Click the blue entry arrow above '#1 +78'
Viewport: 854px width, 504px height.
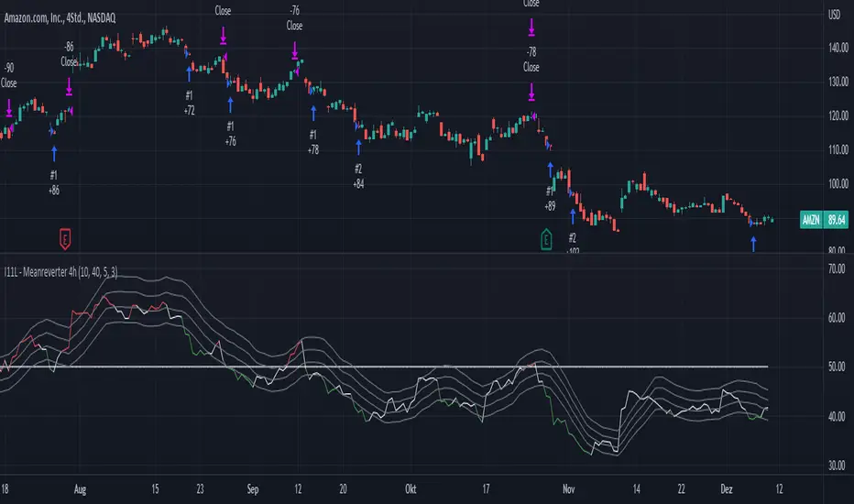pos(313,111)
